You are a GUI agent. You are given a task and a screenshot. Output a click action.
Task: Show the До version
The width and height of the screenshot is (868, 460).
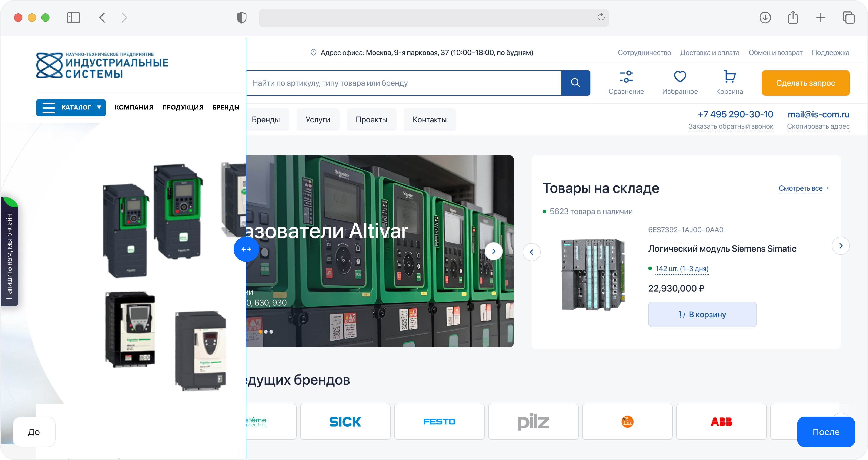[34, 432]
